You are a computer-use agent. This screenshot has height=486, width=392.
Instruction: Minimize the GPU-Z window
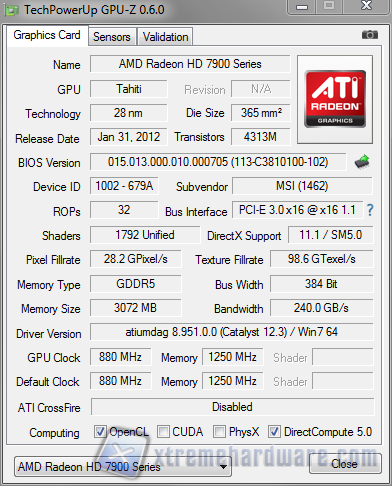(x=302, y=7)
